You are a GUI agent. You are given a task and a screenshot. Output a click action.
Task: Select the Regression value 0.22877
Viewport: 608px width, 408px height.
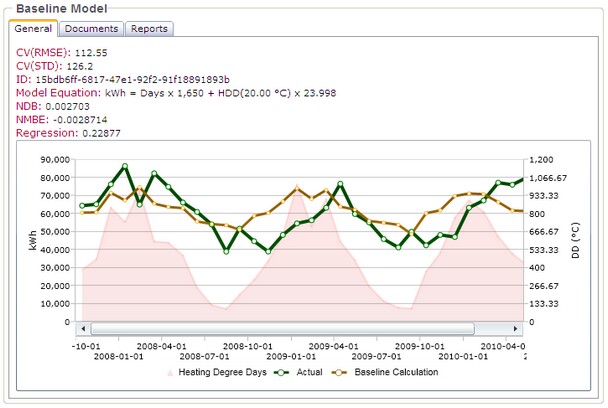[x=101, y=133]
